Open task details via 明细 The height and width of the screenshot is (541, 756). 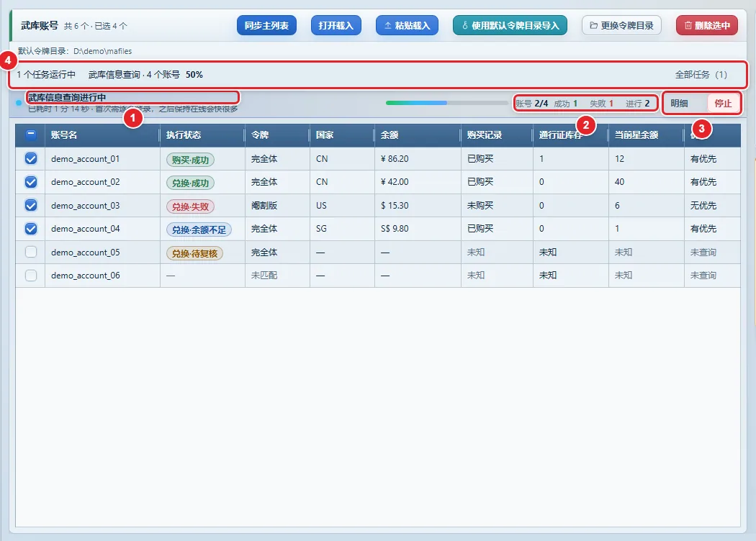click(680, 103)
